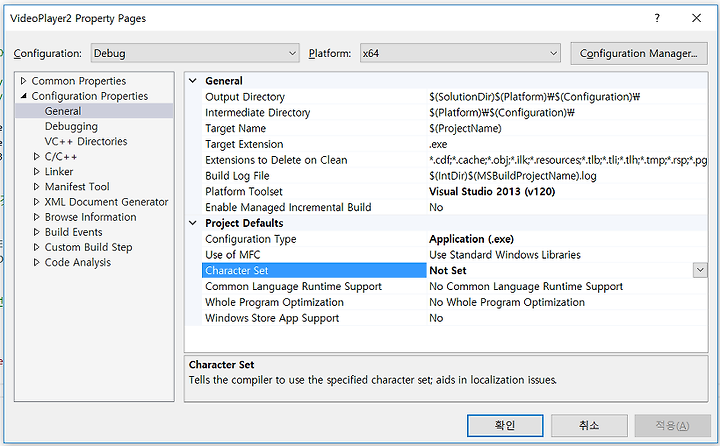Click the help question mark icon
Screen dimensions: 720x446
(x=657, y=18)
